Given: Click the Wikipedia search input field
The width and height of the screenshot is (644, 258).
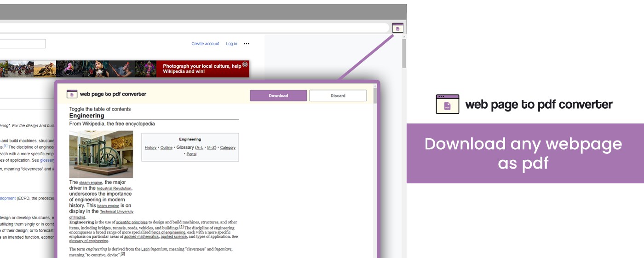Looking at the screenshot, I should coord(23,44).
